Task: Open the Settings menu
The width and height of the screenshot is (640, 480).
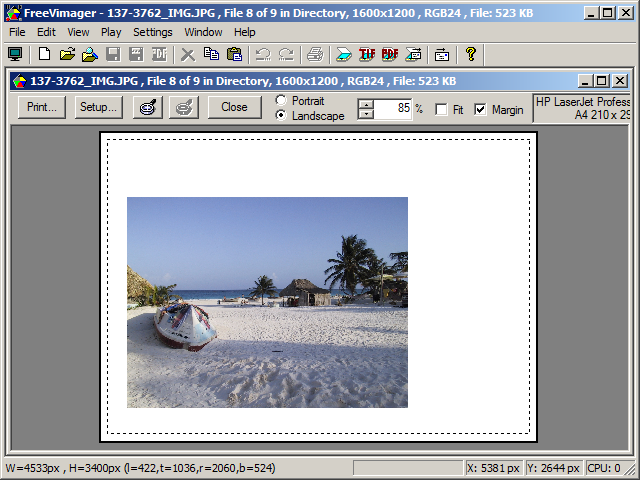Action: (x=152, y=32)
